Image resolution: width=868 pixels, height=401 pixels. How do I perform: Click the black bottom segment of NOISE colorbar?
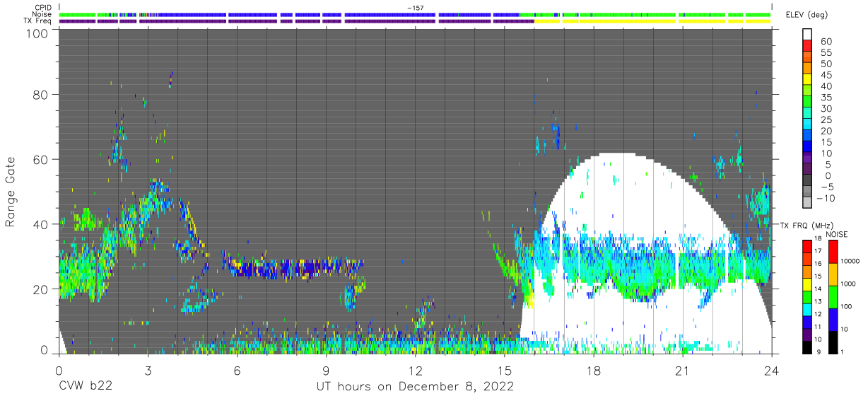click(833, 342)
